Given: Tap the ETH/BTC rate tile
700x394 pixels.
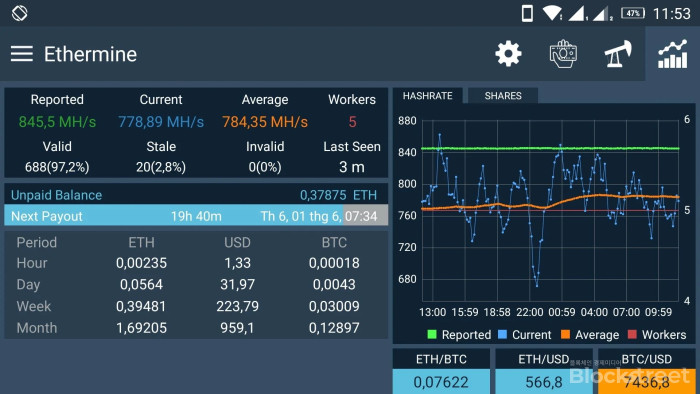Looking at the screenshot, I should (x=441, y=371).
